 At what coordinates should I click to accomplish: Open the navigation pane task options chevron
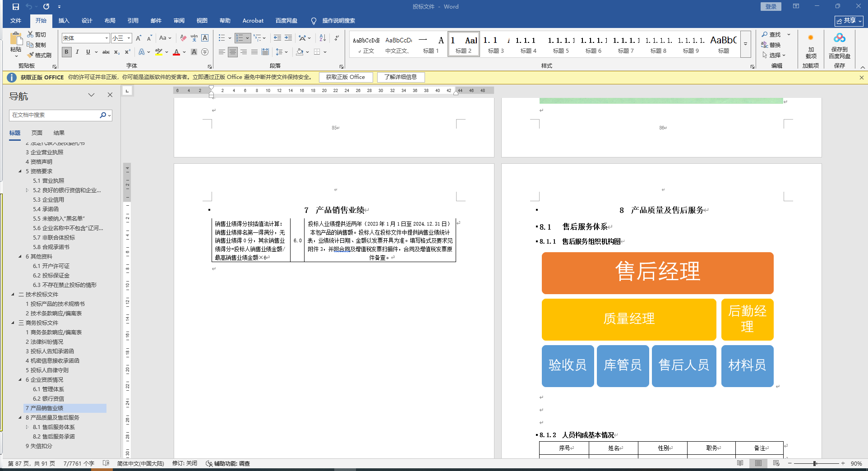click(92, 95)
